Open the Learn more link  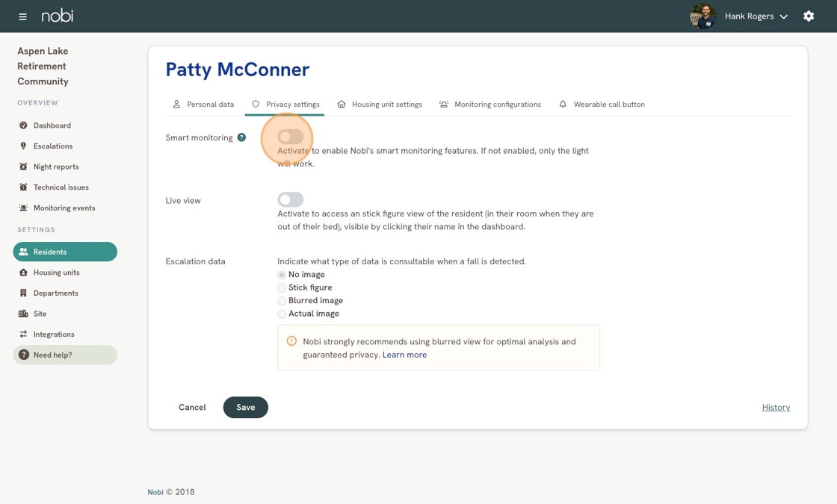click(404, 355)
